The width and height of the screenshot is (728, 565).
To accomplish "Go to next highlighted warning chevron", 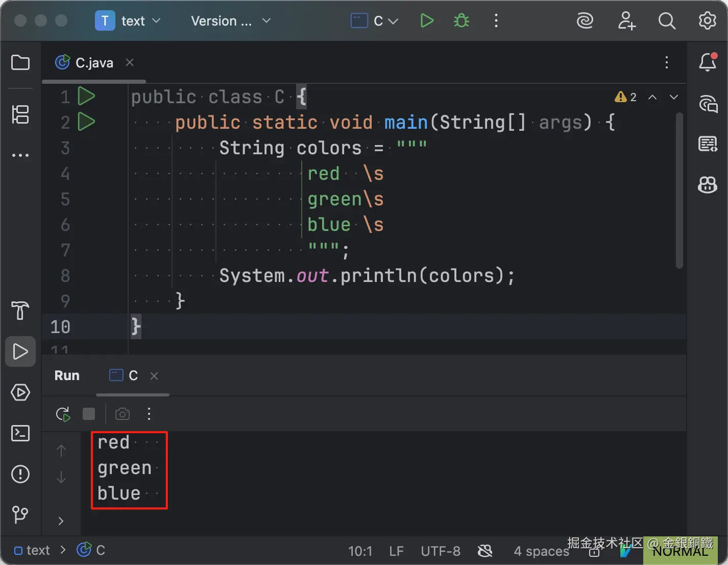I will click(674, 97).
